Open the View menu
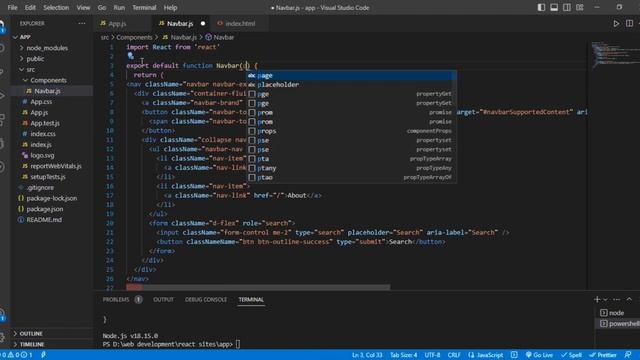Viewport: 640px width, 360px height. coord(83,7)
